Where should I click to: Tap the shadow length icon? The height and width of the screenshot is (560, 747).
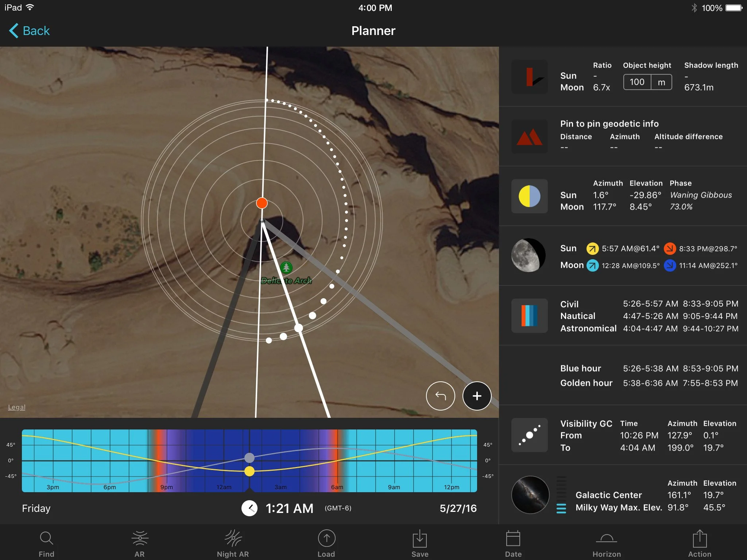click(529, 77)
